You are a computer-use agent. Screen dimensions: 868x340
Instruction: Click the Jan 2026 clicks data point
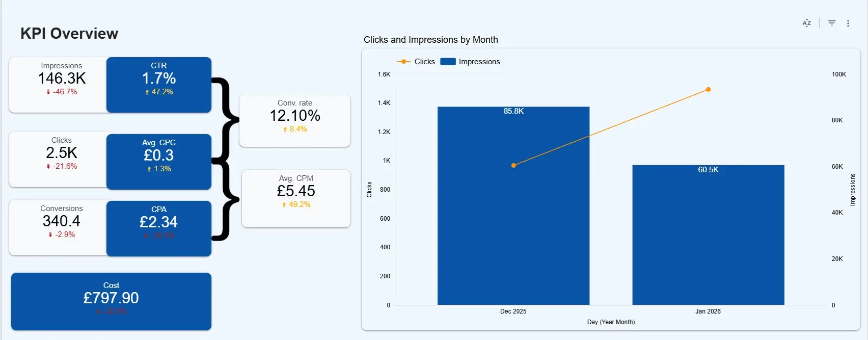click(x=708, y=90)
